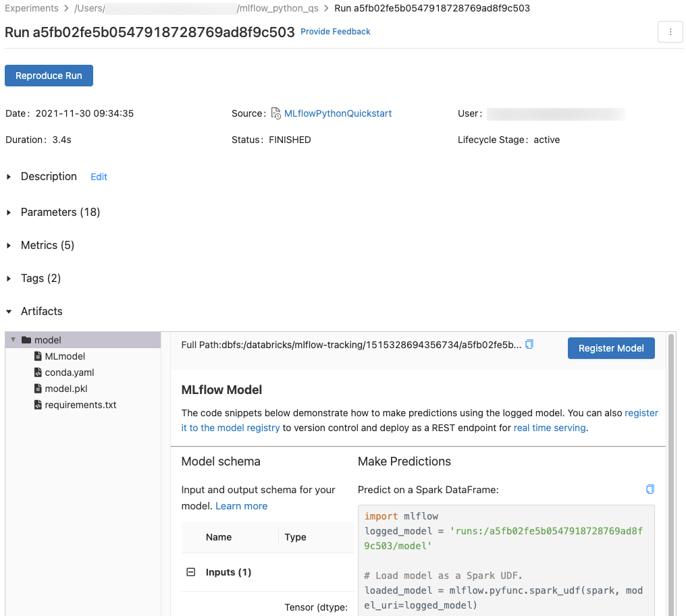Select the MLmodel file icon
The height and width of the screenshot is (616, 686).
(38, 356)
